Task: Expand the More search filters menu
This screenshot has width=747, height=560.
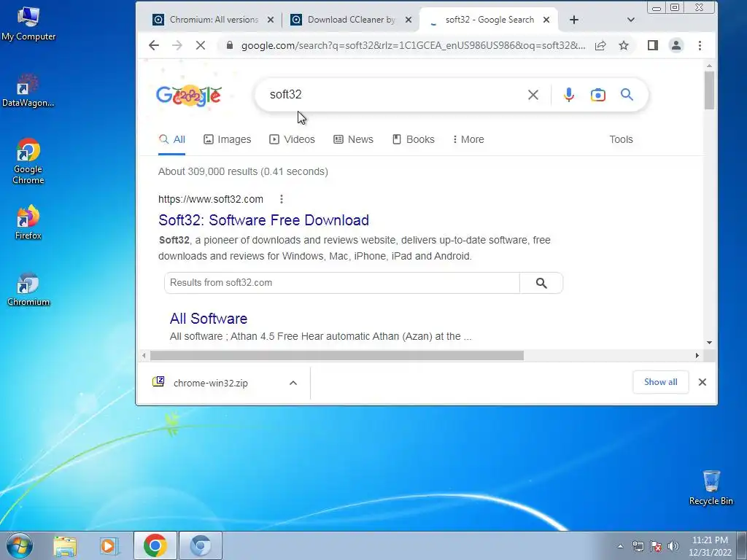Action: [468, 139]
